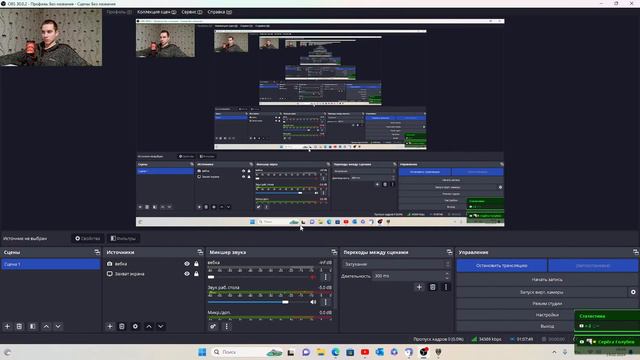Screen dimensions: 640x360
Task: Pop out the Управление dock panel
Action: [636, 252]
